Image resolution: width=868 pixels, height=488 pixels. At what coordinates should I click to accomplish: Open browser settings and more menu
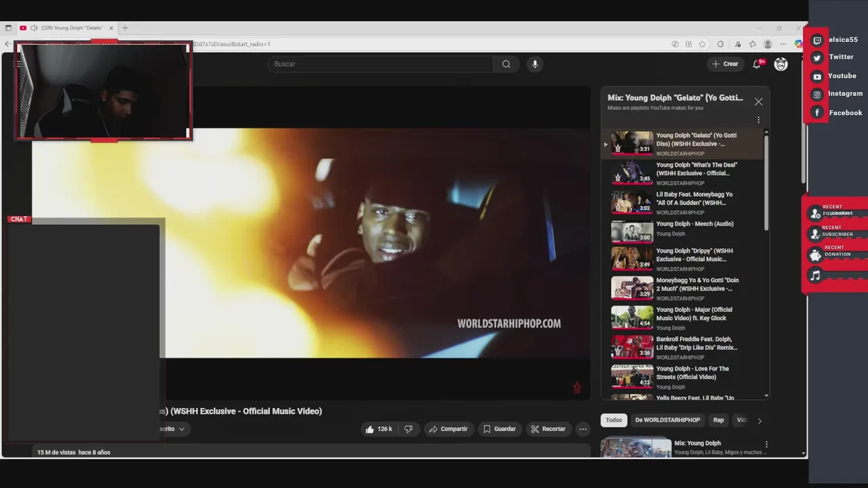783,44
